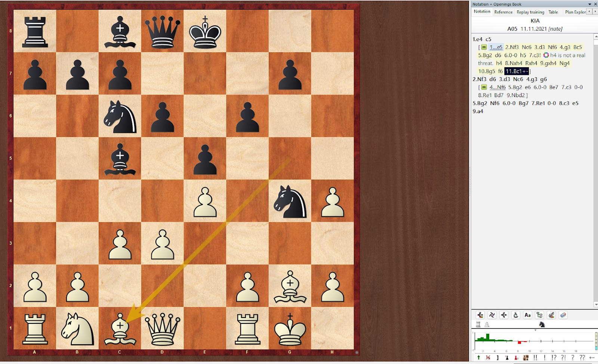Screen dimensions: 598x364
Task: Click the black pawn annotation icon
Action: 507,357
